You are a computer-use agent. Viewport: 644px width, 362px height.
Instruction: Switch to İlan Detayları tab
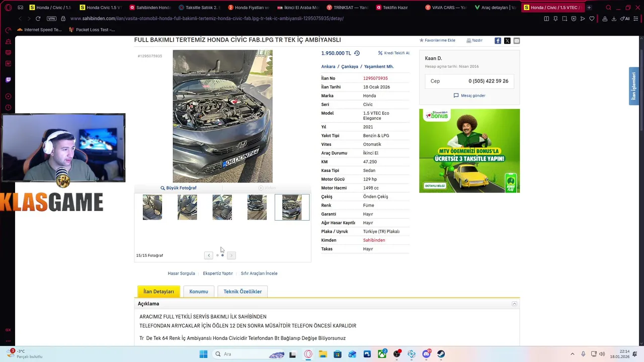(158, 292)
